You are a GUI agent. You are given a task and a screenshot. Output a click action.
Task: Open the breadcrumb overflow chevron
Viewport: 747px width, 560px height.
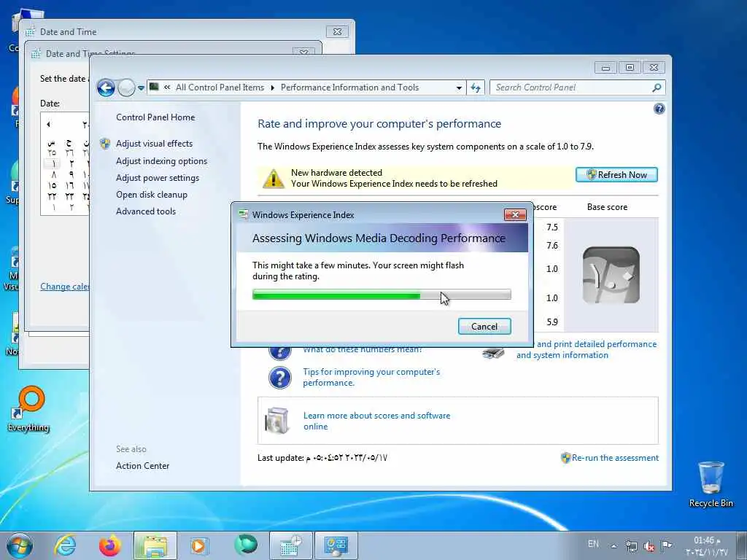point(167,87)
